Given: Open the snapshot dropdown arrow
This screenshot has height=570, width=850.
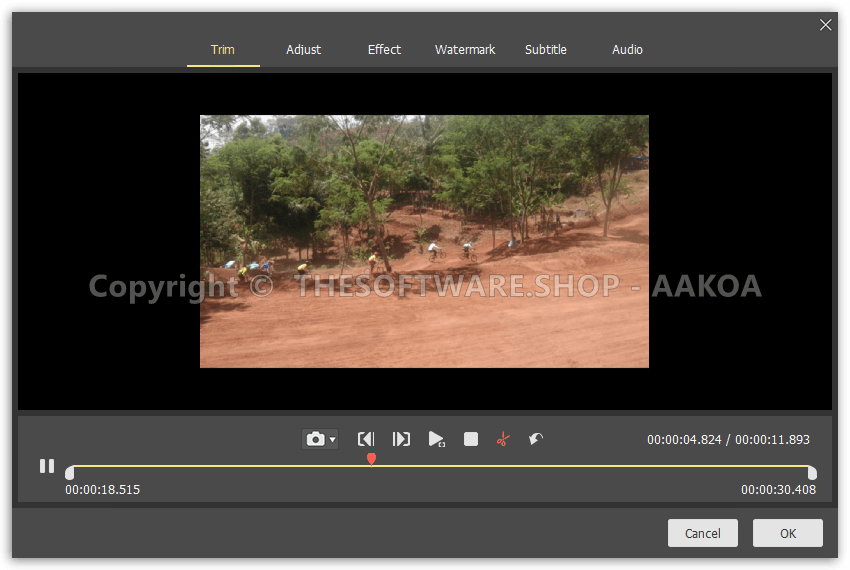Looking at the screenshot, I should (x=332, y=439).
